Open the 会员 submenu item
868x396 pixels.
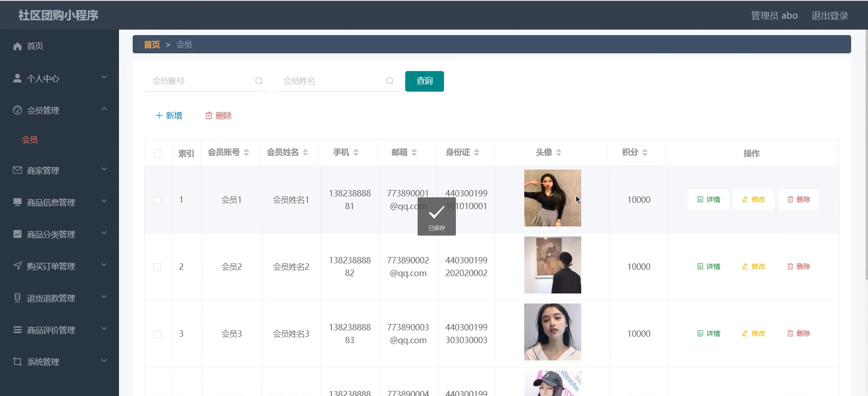pyautogui.click(x=30, y=140)
